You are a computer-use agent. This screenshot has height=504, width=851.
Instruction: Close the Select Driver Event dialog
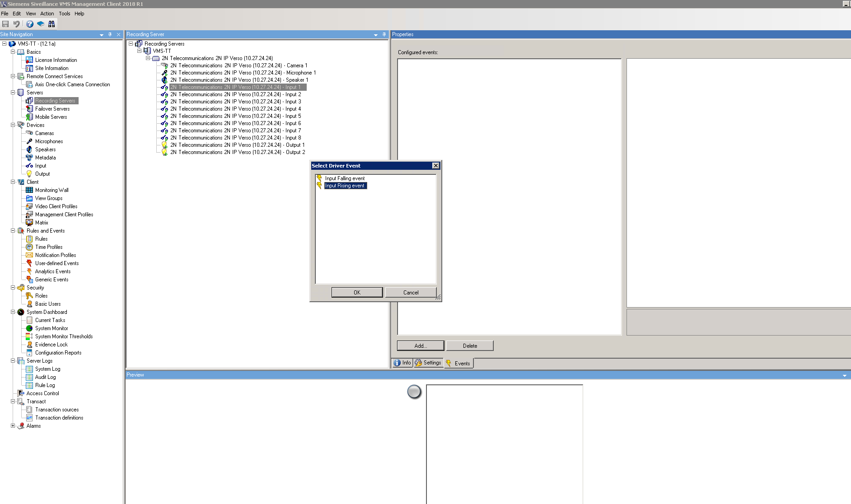click(436, 166)
